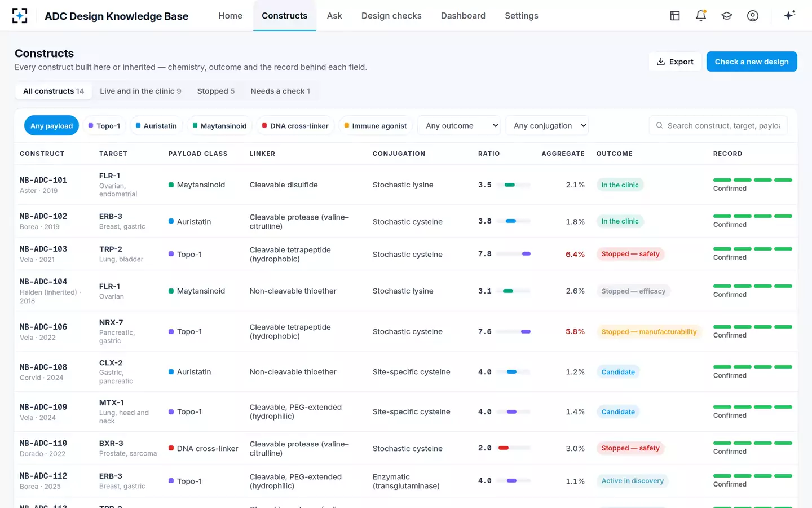Filter by Auristatin payload chip
Image resolution: width=812 pixels, height=508 pixels.
pyautogui.click(x=156, y=126)
